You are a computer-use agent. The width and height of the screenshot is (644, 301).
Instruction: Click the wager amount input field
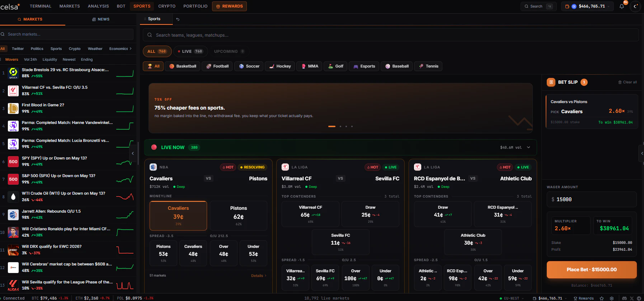click(592, 199)
